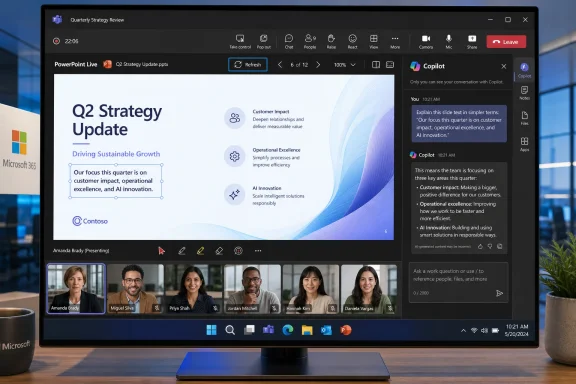Open taskbar Search
The height and width of the screenshot is (384, 576).
[x=230, y=330]
